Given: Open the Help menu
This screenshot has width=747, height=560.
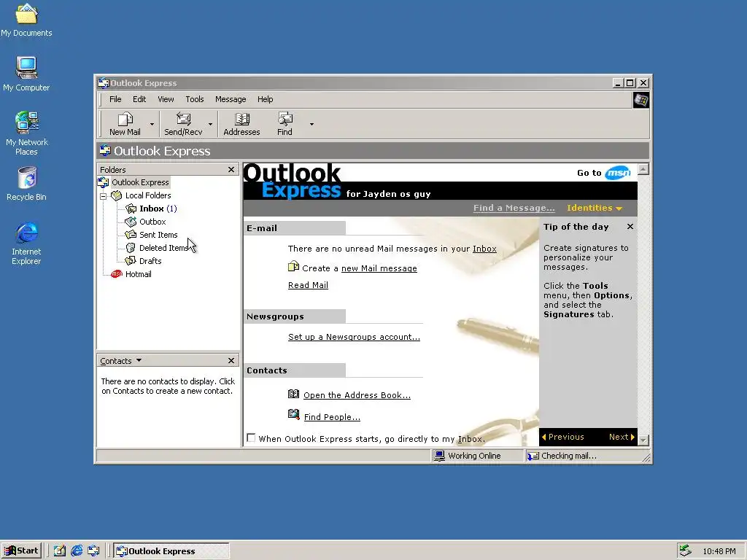Looking at the screenshot, I should pos(266,99).
